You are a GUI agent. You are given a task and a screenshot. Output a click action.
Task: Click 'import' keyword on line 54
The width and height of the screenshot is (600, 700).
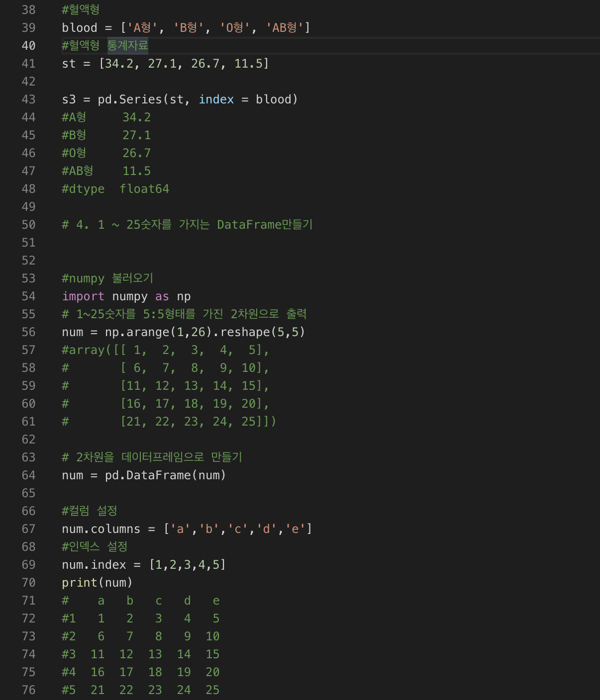point(83,296)
